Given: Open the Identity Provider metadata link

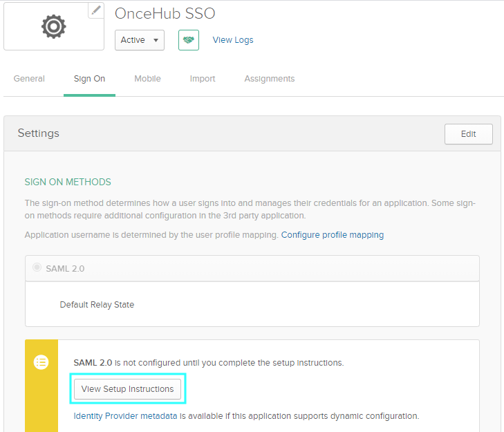Looking at the screenshot, I should pos(125,416).
